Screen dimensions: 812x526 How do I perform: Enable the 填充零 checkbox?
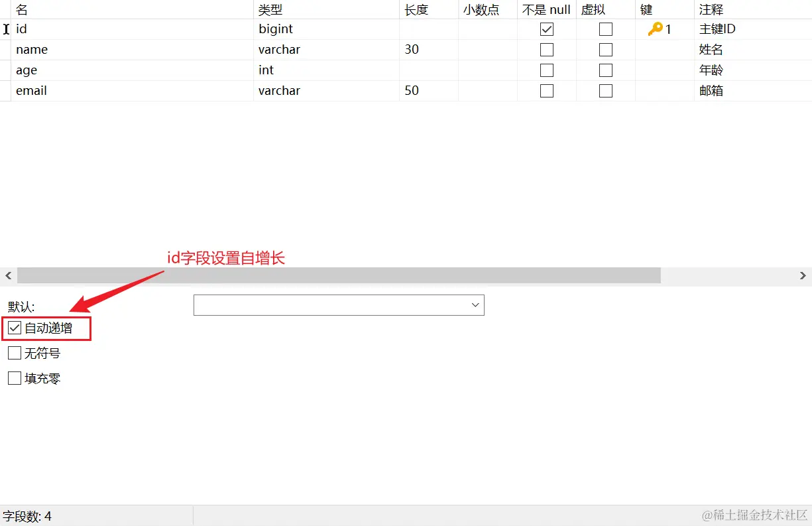15,378
